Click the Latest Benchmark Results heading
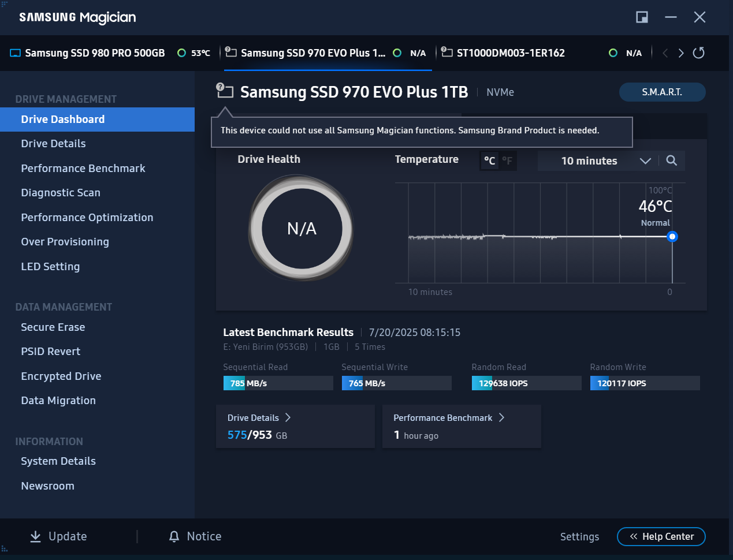The image size is (733, 560). click(288, 333)
